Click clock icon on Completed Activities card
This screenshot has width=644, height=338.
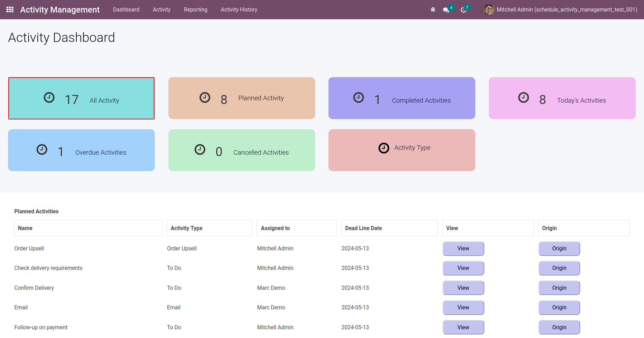358,97
